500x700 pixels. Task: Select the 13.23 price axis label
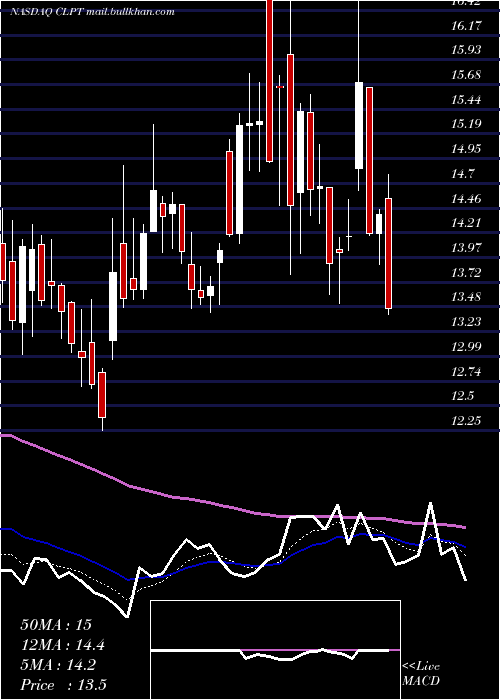467,322
